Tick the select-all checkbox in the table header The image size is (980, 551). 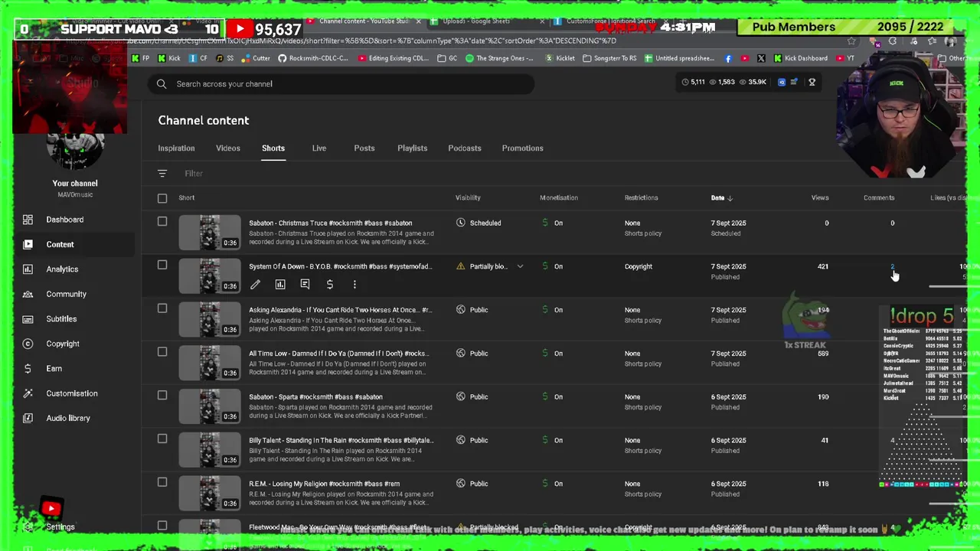tap(162, 198)
